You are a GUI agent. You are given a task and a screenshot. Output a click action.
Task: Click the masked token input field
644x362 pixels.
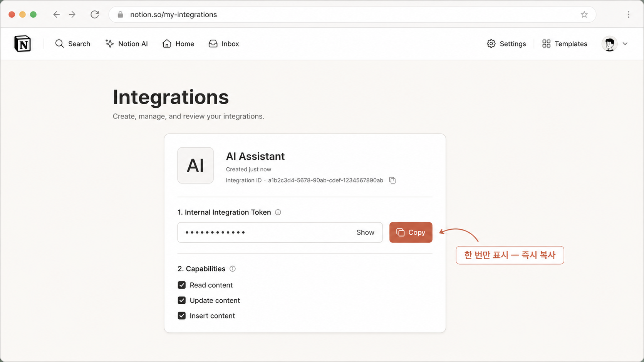tap(280, 232)
